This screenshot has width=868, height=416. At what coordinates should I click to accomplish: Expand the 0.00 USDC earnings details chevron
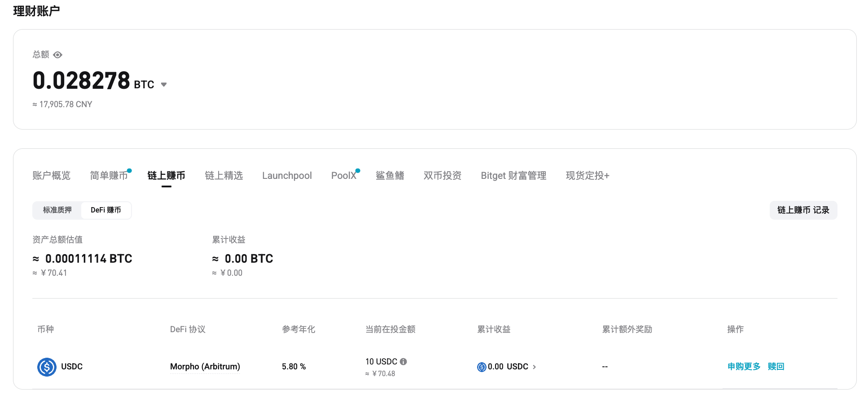tap(535, 367)
